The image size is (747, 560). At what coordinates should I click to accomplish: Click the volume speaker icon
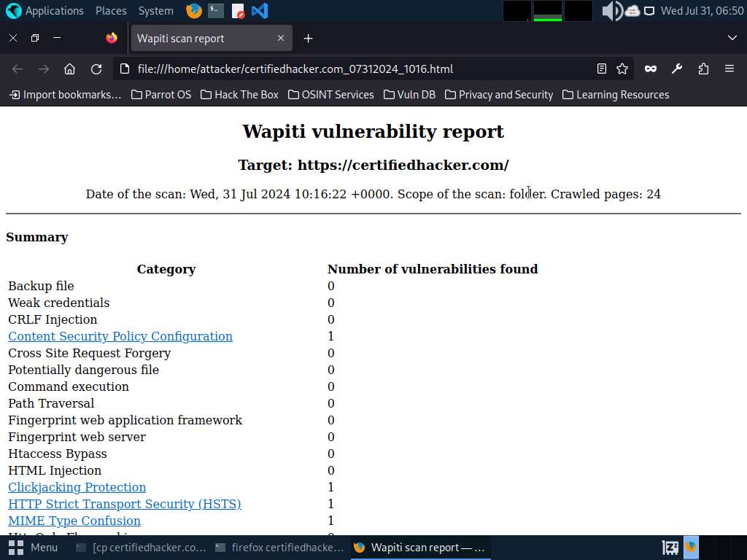(611, 11)
